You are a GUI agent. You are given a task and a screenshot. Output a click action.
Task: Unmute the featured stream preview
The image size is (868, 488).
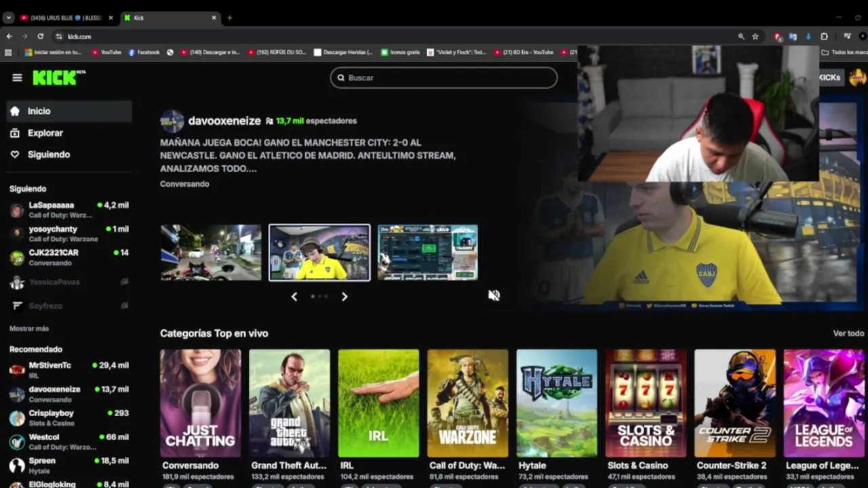pyautogui.click(x=494, y=295)
